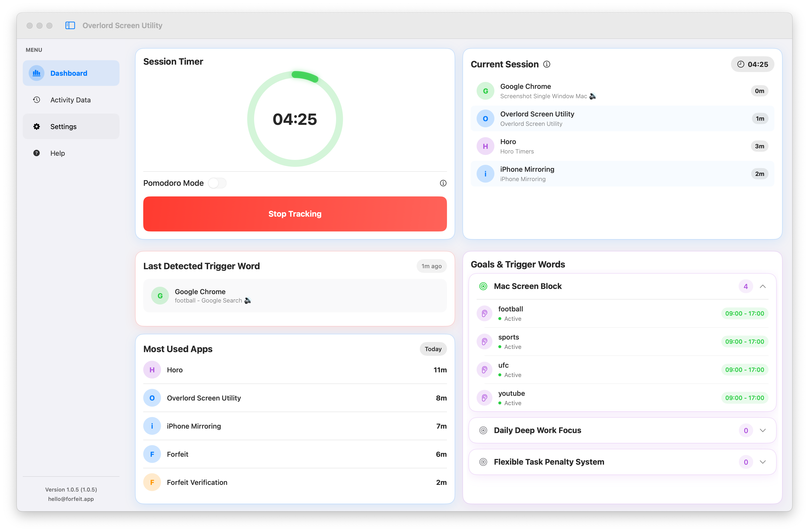Open Pomodoro Mode info icon
The height and width of the screenshot is (532, 809).
[443, 183]
